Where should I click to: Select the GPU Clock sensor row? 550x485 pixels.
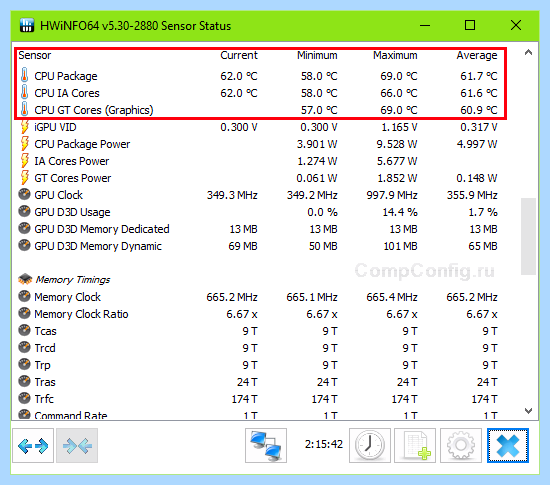click(x=258, y=195)
